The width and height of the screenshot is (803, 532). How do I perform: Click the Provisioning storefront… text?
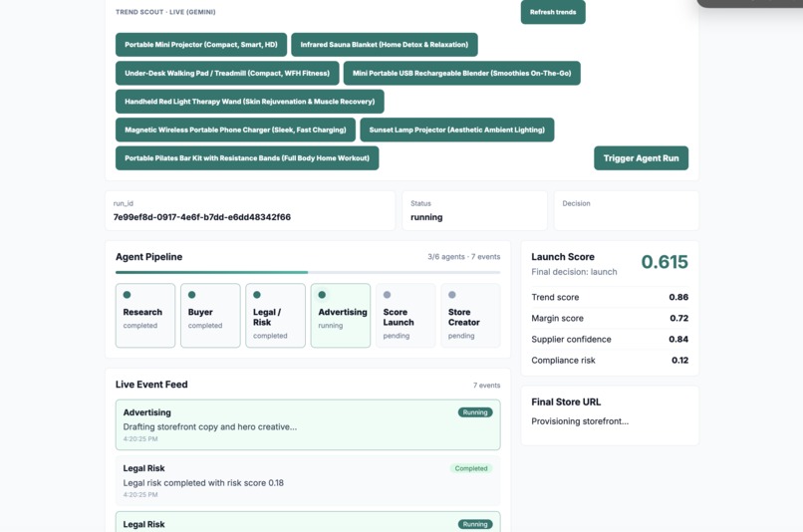coord(580,421)
